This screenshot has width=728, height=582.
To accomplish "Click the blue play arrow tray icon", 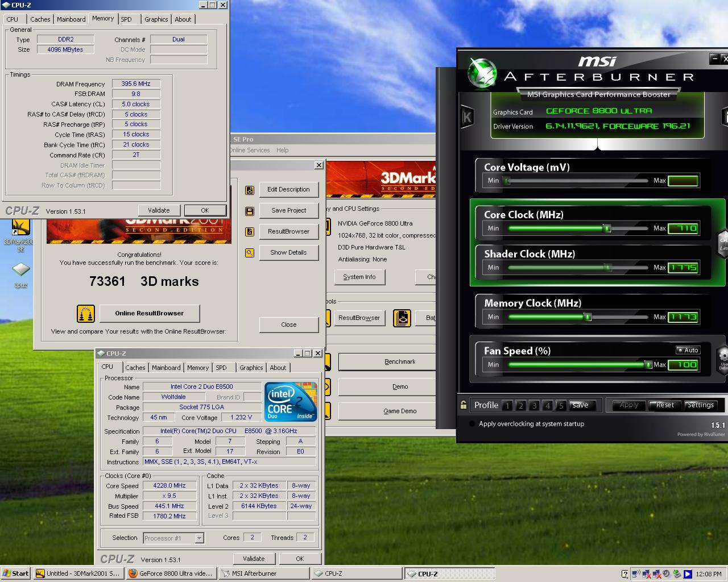I will pos(688,574).
